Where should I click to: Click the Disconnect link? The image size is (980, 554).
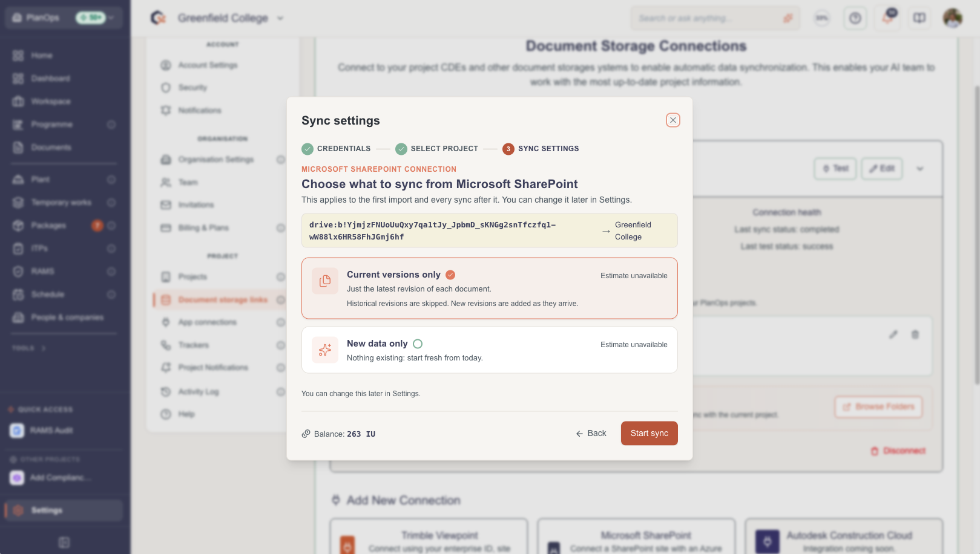click(898, 451)
